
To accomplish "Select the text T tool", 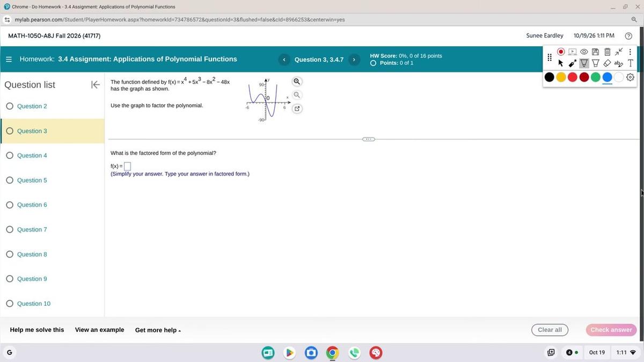I will point(631,63).
